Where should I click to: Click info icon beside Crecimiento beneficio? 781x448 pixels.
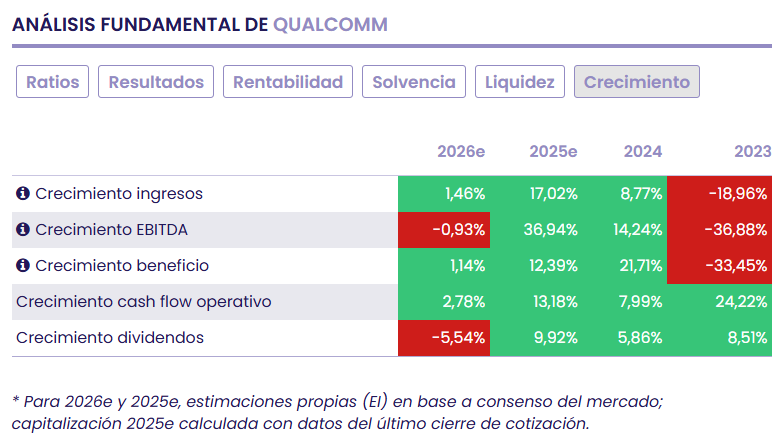point(23,266)
